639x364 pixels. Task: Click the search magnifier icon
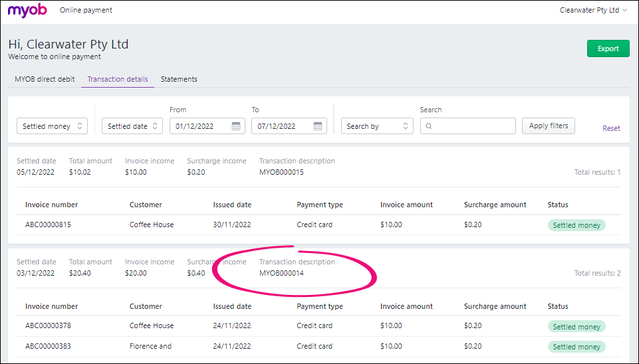pos(429,126)
